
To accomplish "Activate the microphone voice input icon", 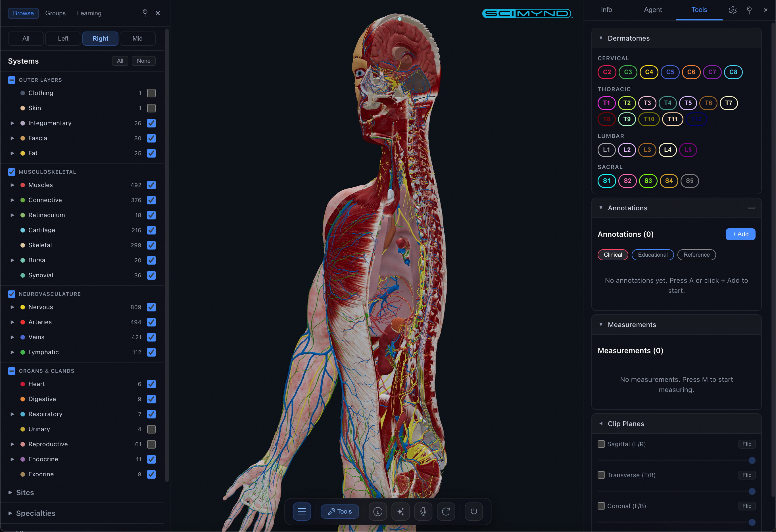I will (423, 511).
